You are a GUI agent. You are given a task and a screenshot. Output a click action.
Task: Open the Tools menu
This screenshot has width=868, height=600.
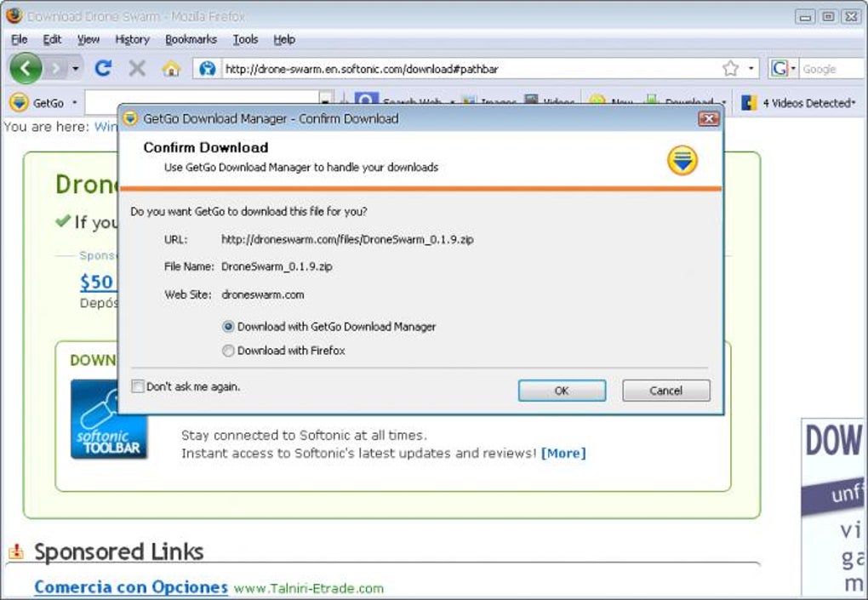click(x=245, y=39)
